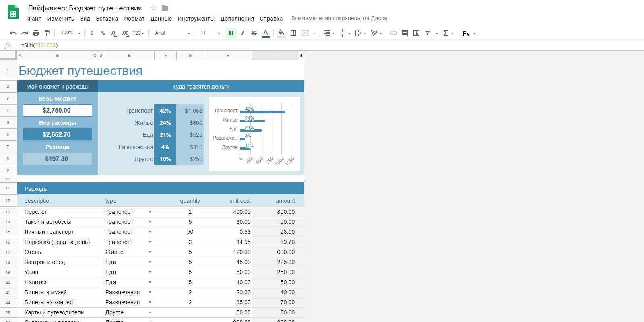Open the zoom level 100% dropdown
The height and width of the screenshot is (322, 644).
pyautogui.click(x=70, y=33)
